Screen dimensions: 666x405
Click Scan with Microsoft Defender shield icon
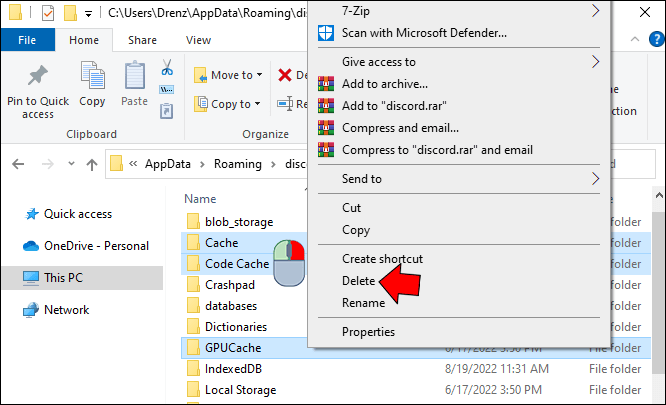point(326,33)
